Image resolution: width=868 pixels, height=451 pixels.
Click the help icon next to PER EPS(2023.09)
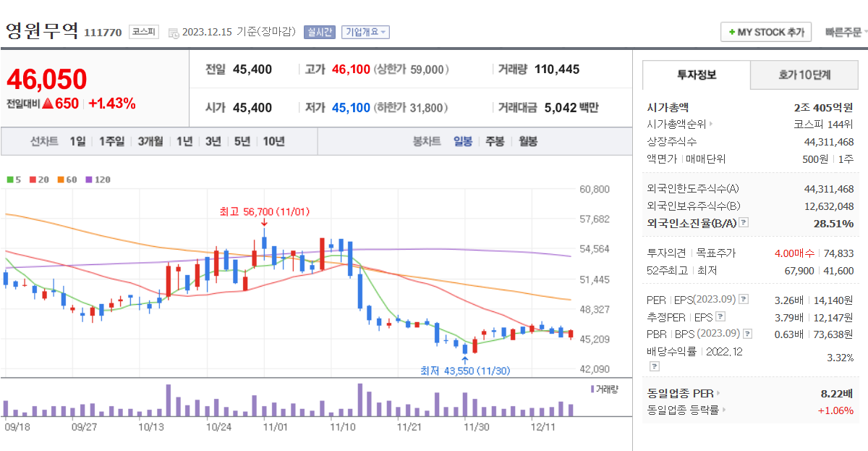pyautogui.click(x=744, y=300)
